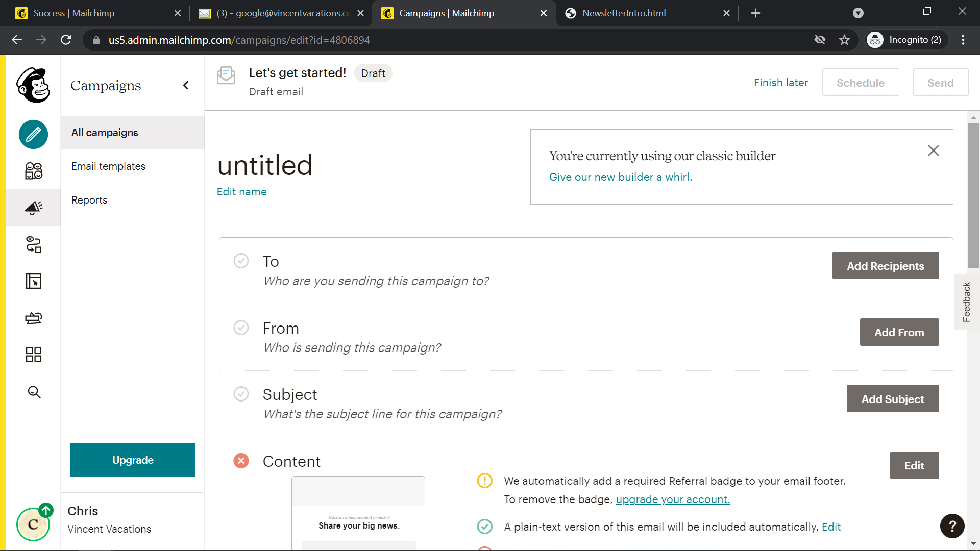Select All campaigns menu item
This screenshot has height=551, width=980.
coord(133,133)
